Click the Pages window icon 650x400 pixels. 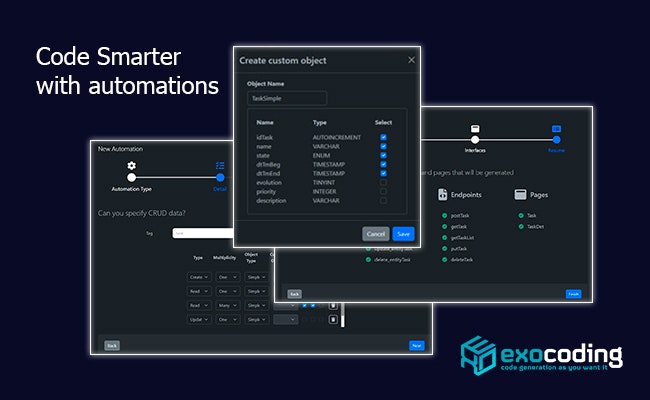[x=520, y=194]
